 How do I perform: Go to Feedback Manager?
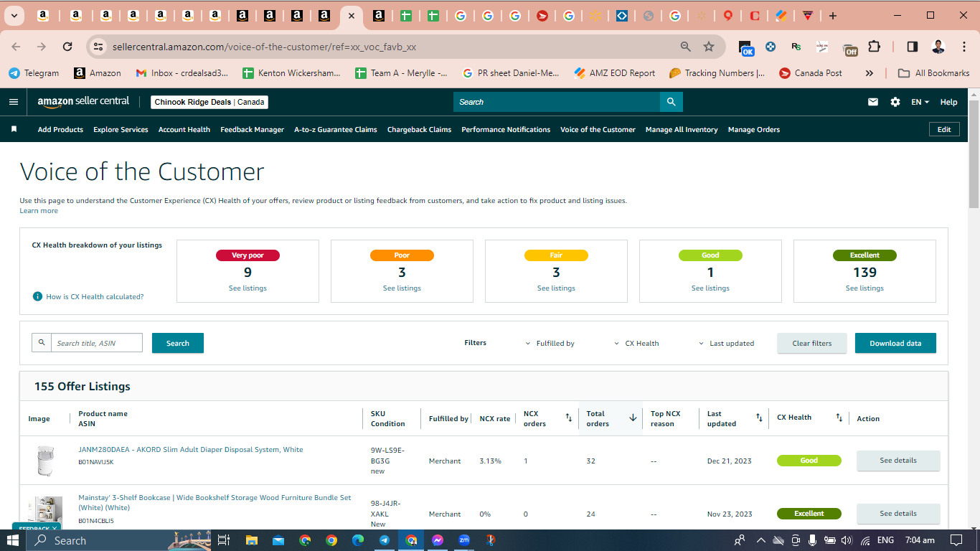252,130
